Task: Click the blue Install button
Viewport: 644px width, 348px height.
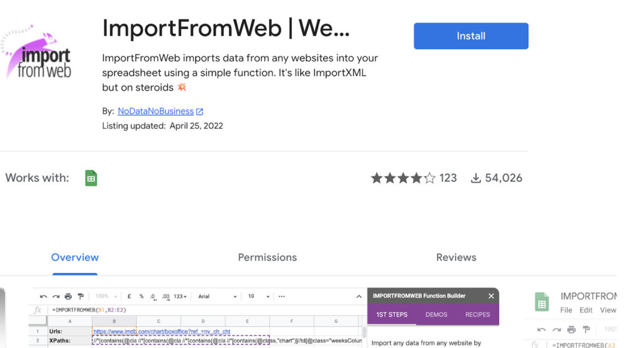Action: point(470,36)
